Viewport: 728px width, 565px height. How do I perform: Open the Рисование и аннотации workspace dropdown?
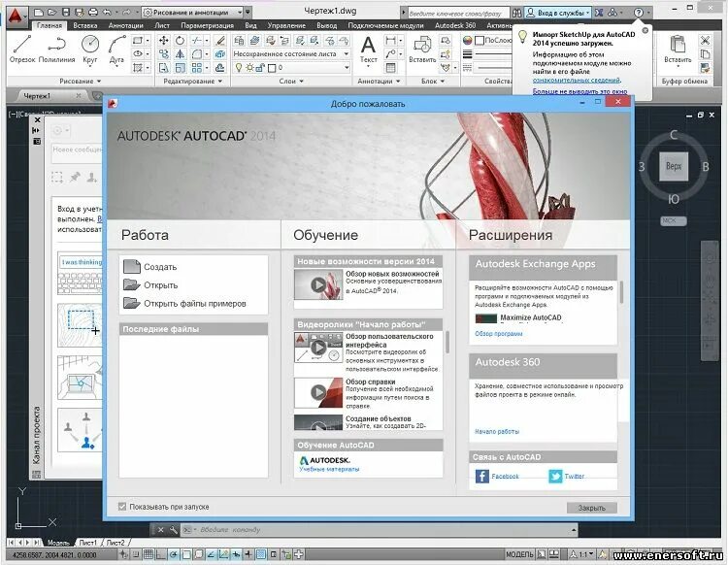193,13
